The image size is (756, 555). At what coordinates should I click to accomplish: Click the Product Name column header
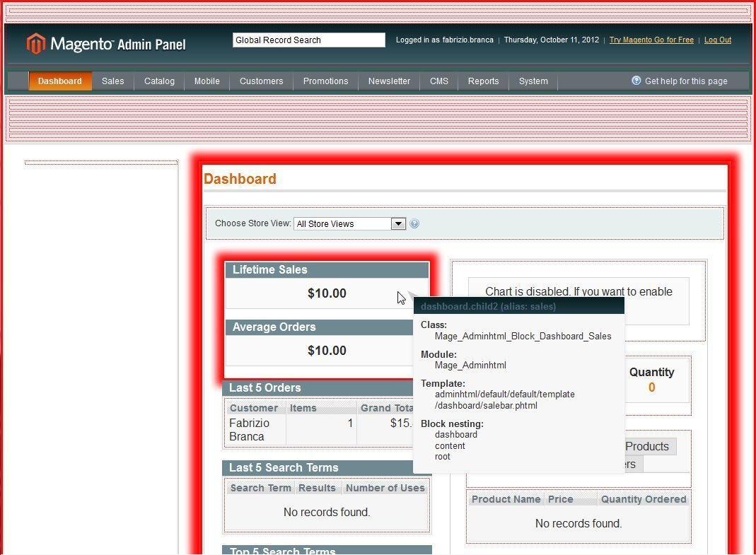pyautogui.click(x=506, y=500)
